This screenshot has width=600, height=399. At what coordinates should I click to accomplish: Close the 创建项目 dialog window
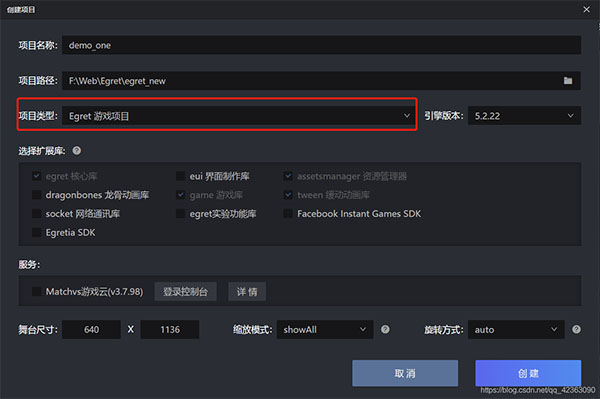click(586, 9)
